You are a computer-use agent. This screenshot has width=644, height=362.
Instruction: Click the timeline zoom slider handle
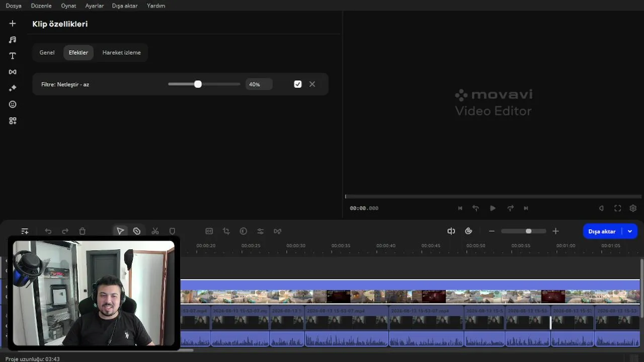(x=528, y=231)
